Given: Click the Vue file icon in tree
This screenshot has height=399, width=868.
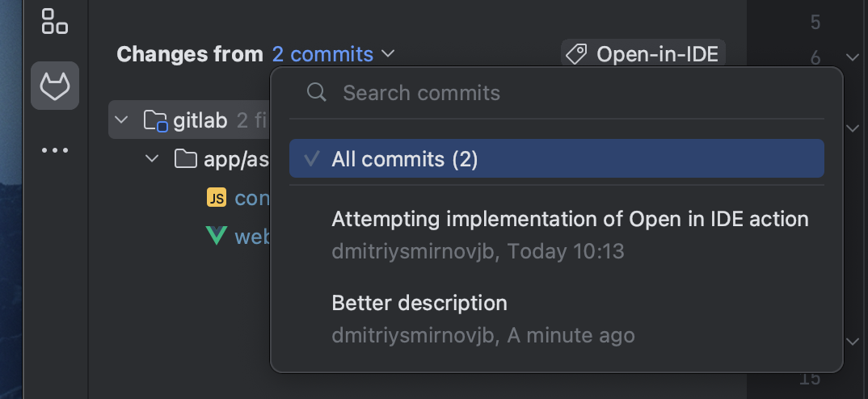Looking at the screenshot, I should (217, 236).
